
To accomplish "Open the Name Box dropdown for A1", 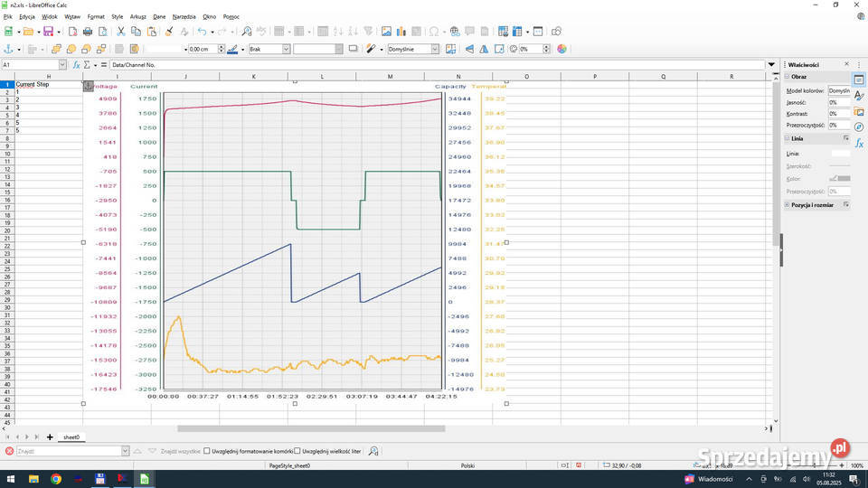I will pyautogui.click(x=62, y=65).
